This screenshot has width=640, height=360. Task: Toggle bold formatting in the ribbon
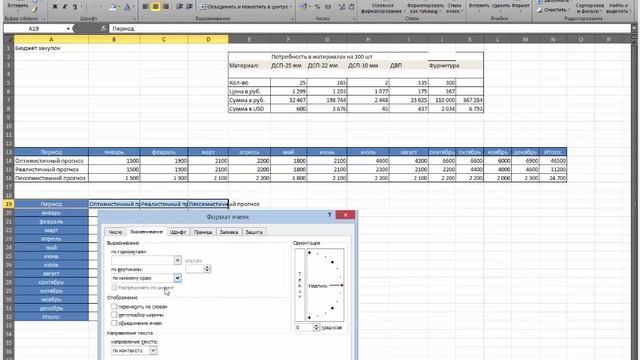[x=55, y=7]
